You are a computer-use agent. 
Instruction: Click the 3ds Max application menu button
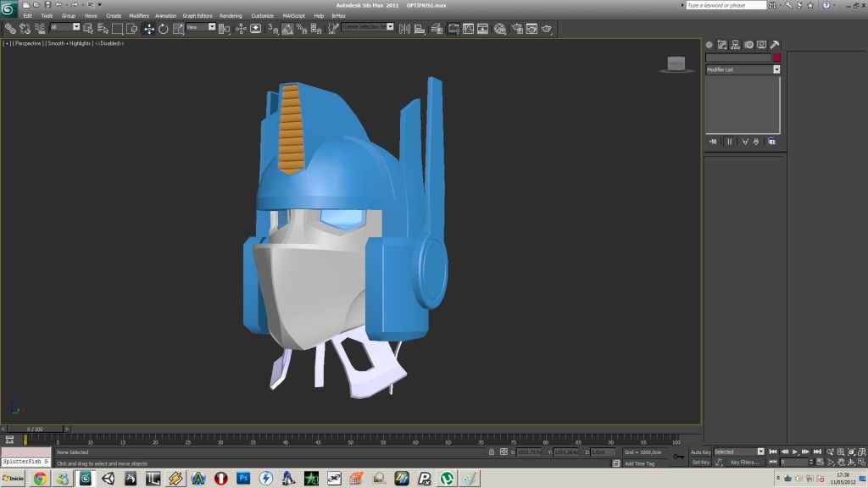point(8,8)
